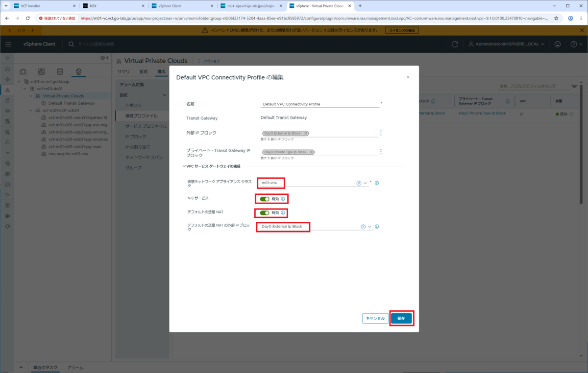The image size is (588, 373).
Task: Select アラーム定義 in configure sidebar
Action: (132, 85)
